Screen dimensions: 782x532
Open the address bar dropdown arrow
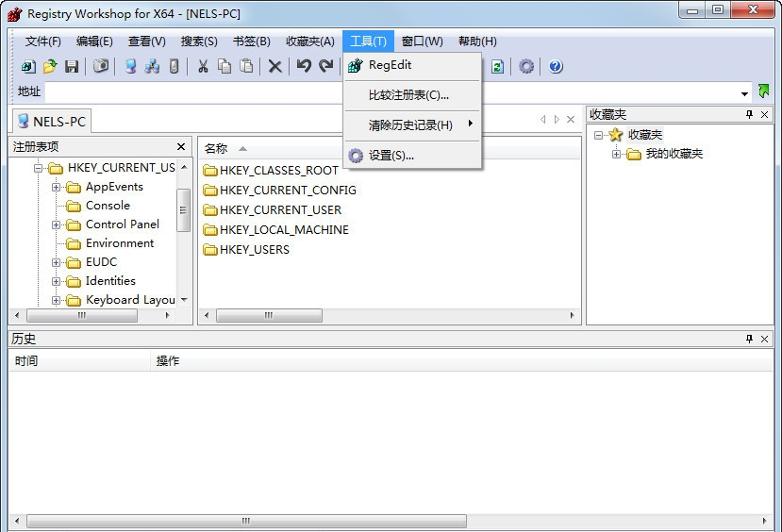(x=744, y=93)
